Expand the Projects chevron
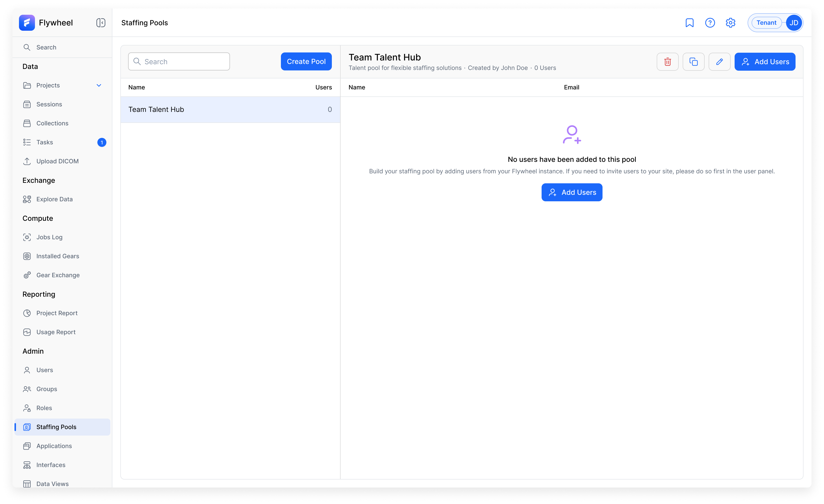 [99, 85]
